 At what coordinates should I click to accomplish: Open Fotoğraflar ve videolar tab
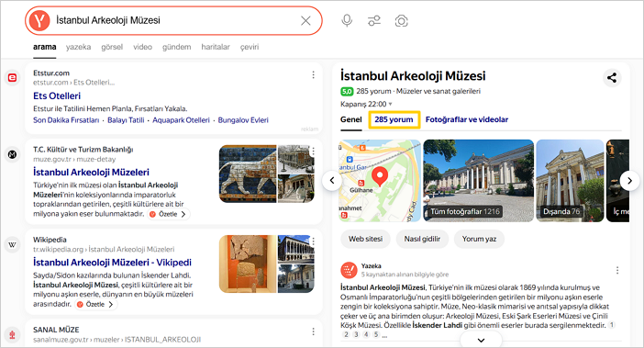(x=467, y=119)
